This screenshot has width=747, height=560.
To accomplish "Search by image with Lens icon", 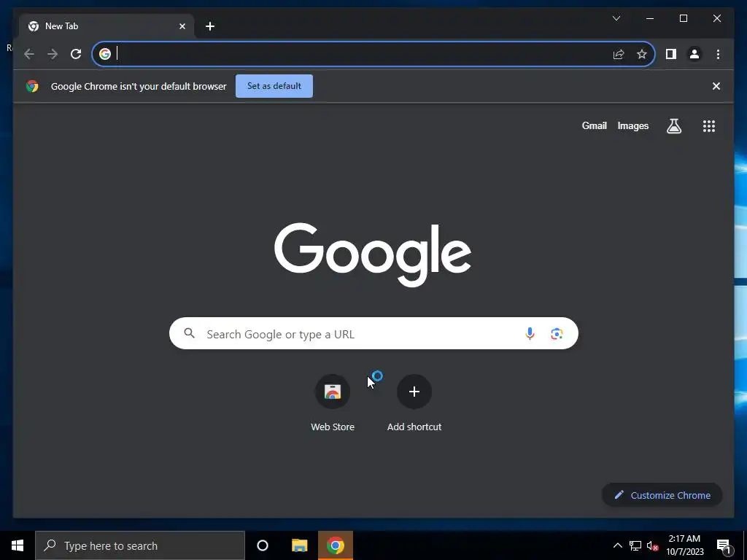I will coord(557,334).
